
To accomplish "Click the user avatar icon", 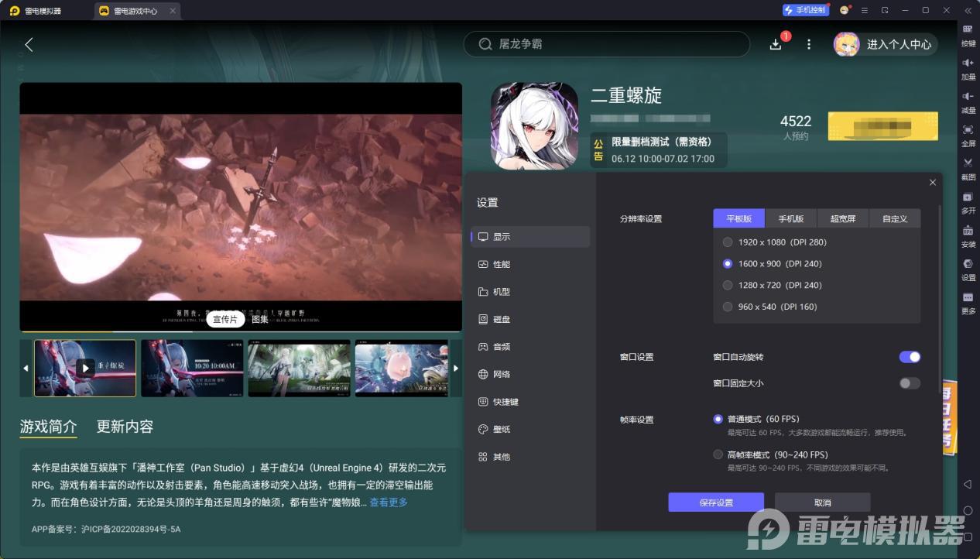I will (846, 44).
